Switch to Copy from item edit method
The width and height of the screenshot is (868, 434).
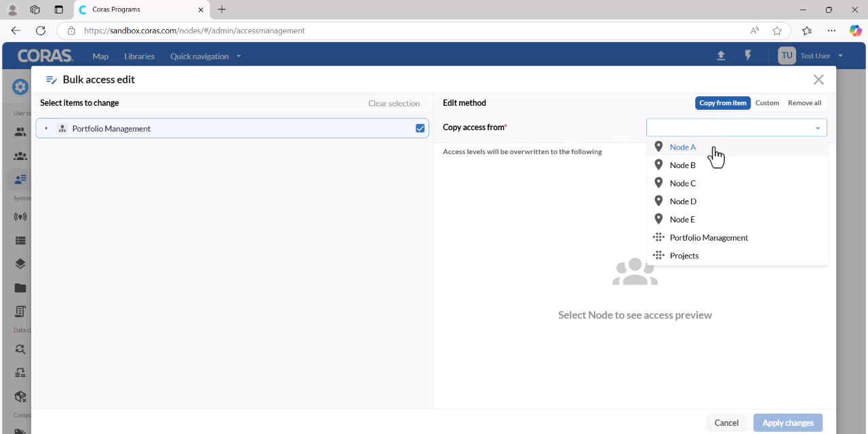[723, 103]
